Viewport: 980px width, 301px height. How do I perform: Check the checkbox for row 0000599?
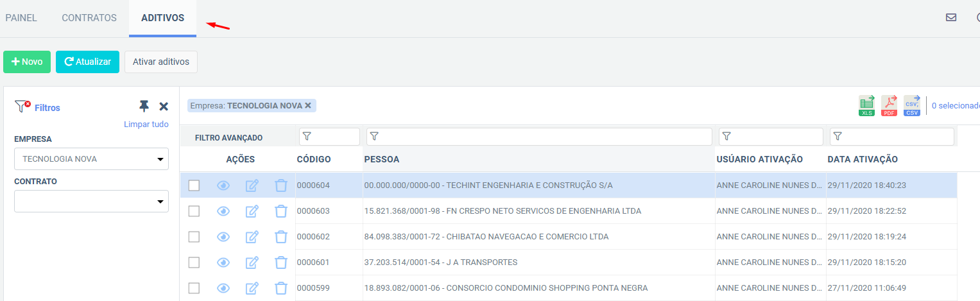[x=194, y=288]
